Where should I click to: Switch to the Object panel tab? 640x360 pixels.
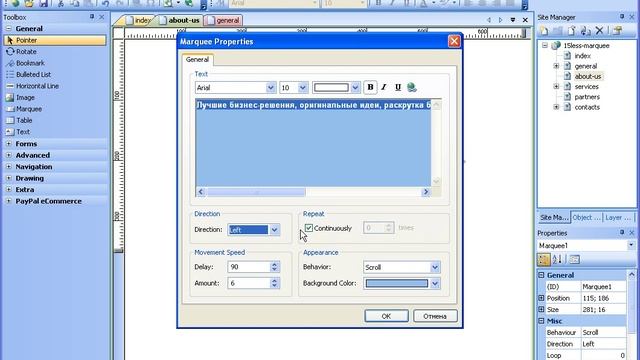click(x=586, y=218)
